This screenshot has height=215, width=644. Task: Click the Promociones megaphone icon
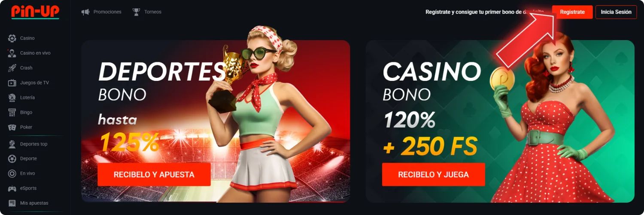pos(85,12)
